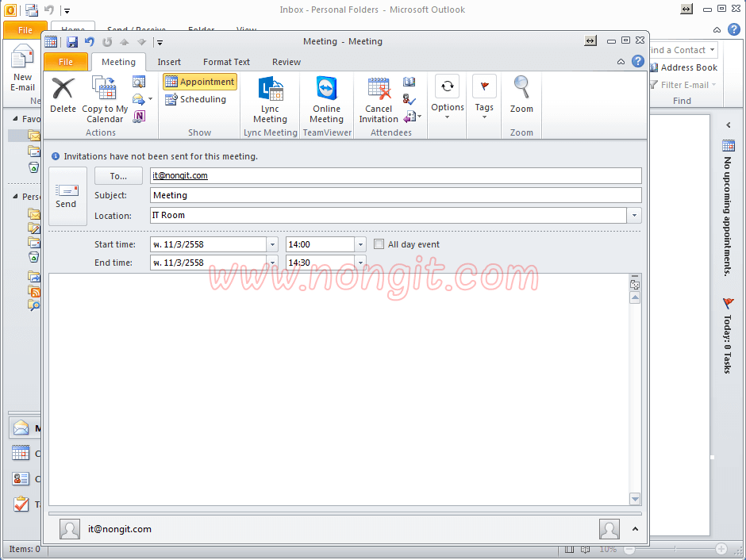Click Undo in meeting quick access toolbar
The image size is (746, 560).
click(x=90, y=42)
